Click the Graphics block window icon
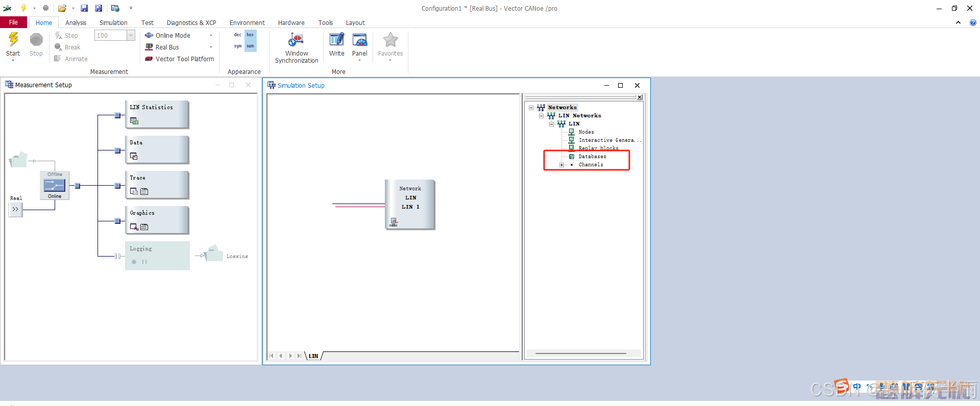 point(134,226)
